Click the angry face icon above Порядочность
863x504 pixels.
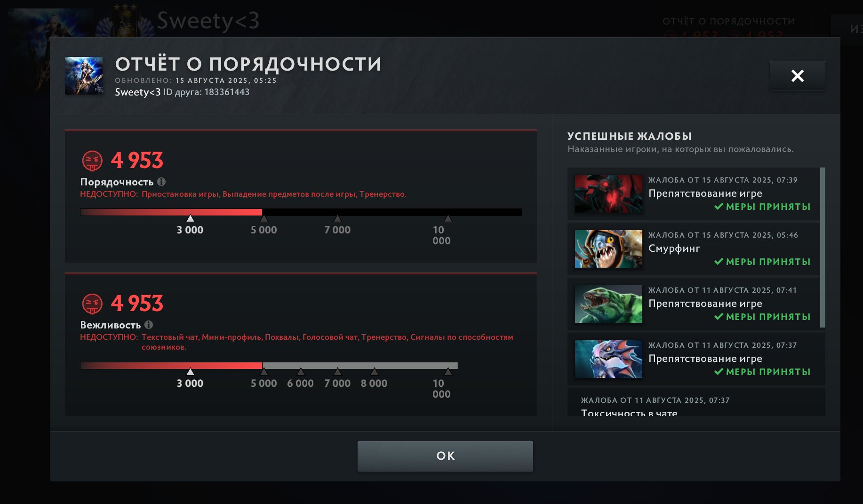[x=92, y=161]
